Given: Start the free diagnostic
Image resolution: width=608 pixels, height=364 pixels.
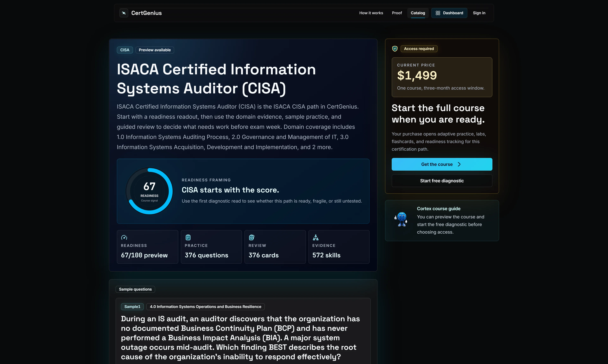Looking at the screenshot, I should click(x=442, y=181).
